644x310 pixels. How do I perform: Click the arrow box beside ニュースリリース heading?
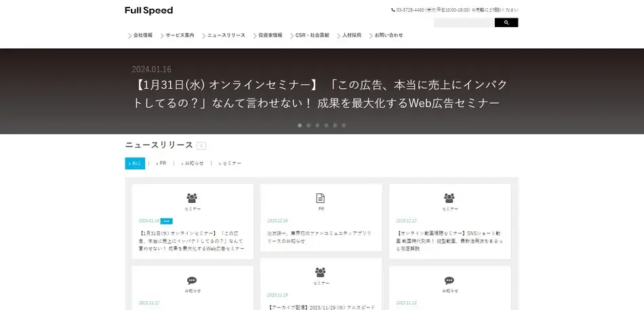(x=201, y=145)
